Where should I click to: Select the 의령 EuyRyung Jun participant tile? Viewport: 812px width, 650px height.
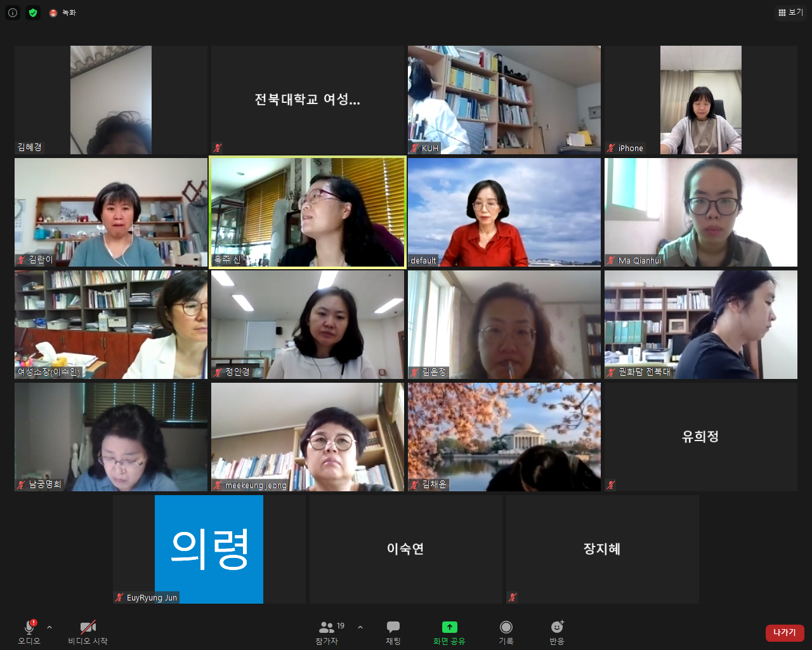click(x=209, y=549)
